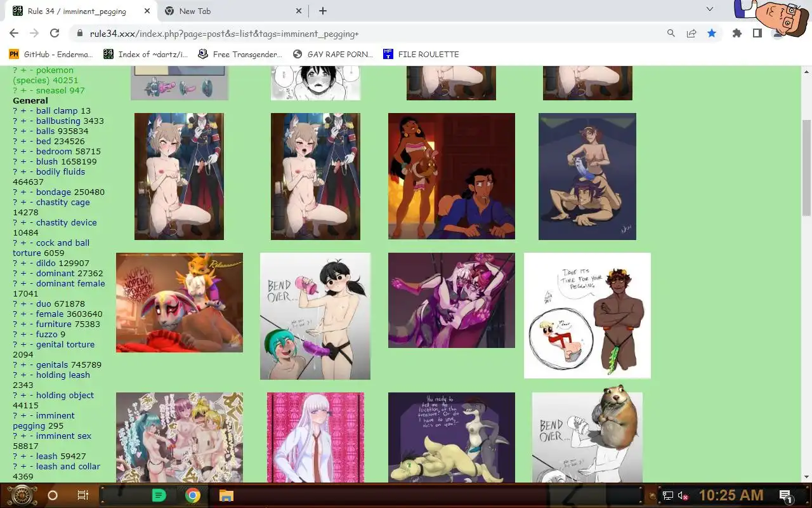View site information lock icon
This screenshot has height=508, width=812.
pos(79,34)
